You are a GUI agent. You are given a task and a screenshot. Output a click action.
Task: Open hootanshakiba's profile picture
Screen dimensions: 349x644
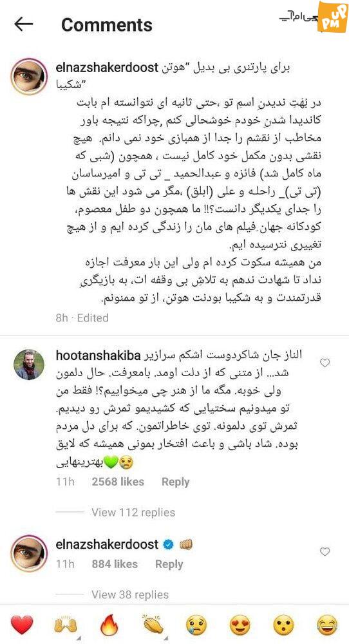pos(29,365)
